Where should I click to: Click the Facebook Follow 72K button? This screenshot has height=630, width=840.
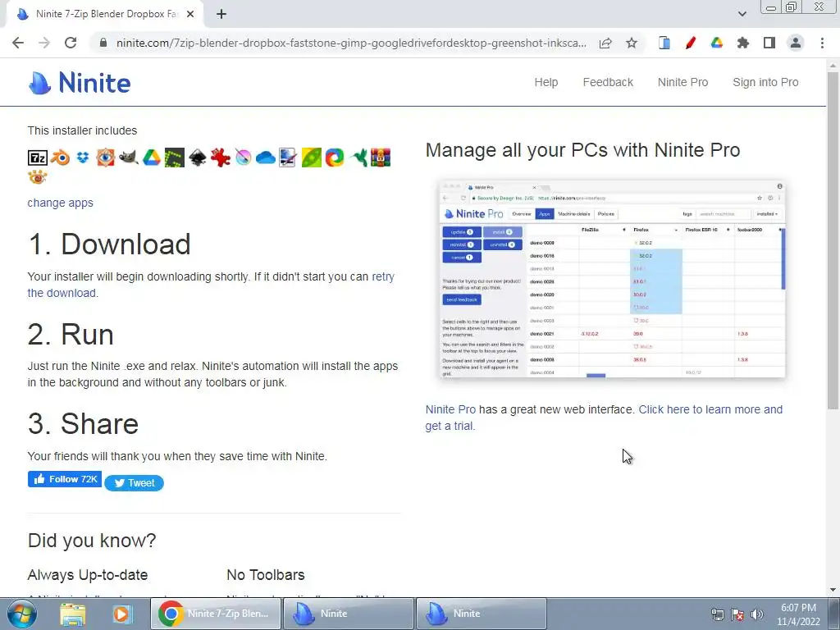pyautogui.click(x=65, y=479)
